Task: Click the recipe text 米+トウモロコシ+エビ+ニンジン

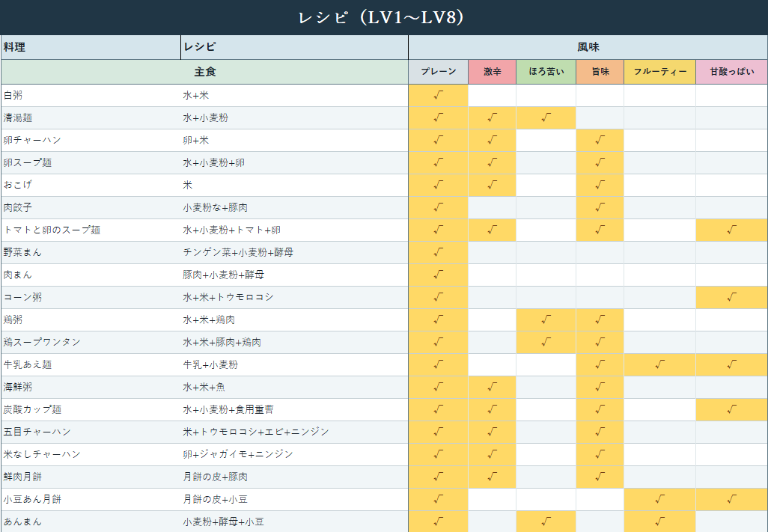Action: [x=256, y=432]
